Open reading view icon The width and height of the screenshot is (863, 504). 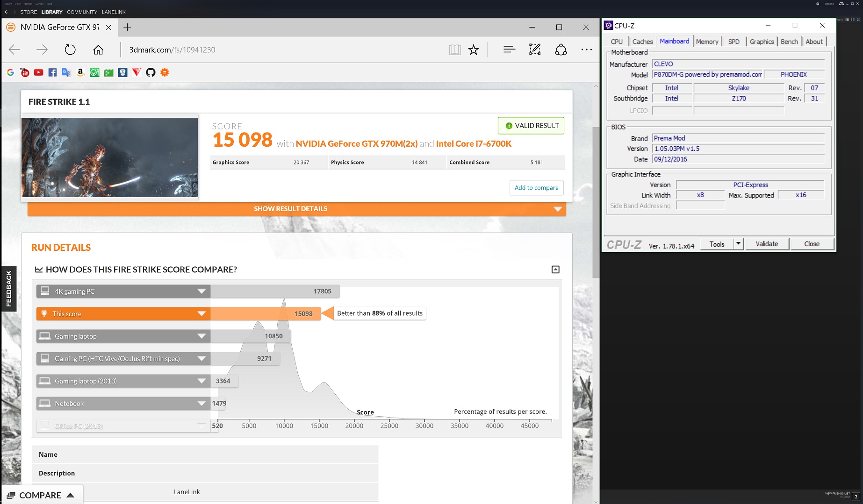point(454,50)
